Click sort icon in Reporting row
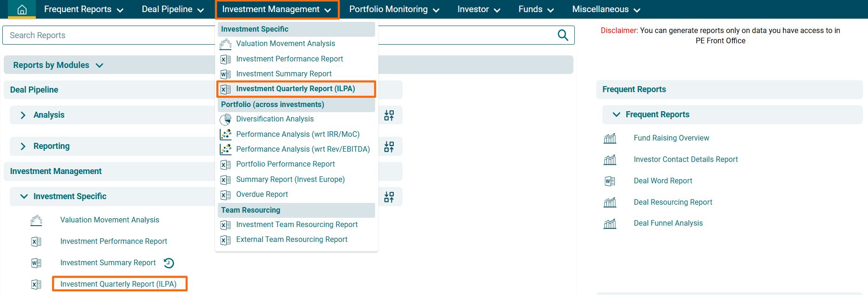 pyautogui.click(x=389, y=147)
